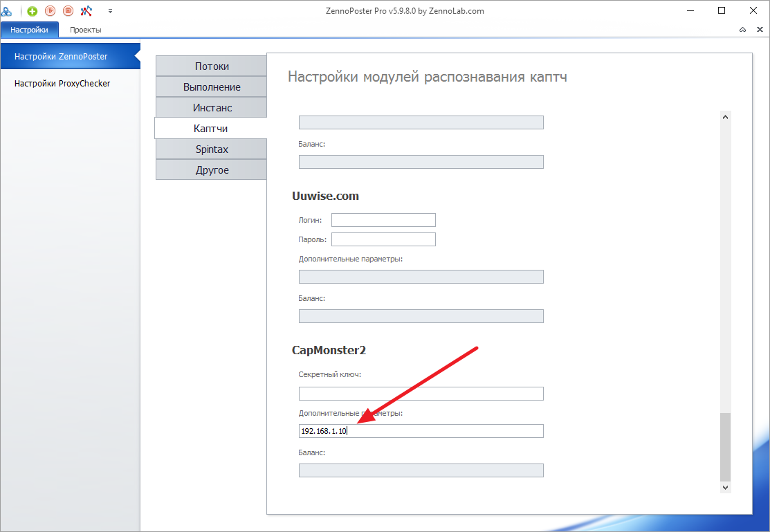Screen dimensions: 770x532
Task: Click the ZennoPoster logo icon
Action: pos(6,11)
